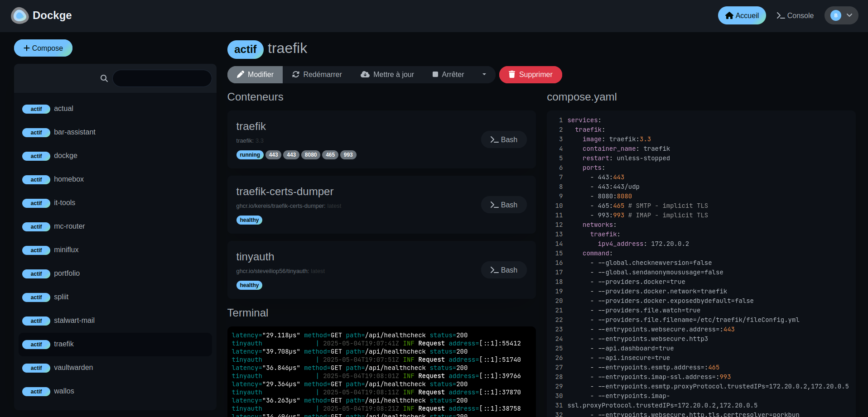Screen dimensions: 868x417
Task: Click the pencil icon on Modifier
Action: click(x=241, y=74)
